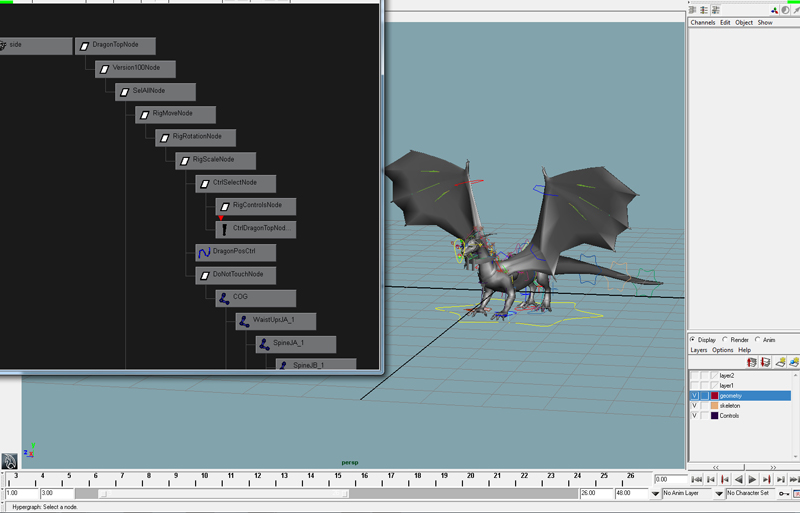This screenshot has height=513, width=800.
Task: Open the Channel Box Edit menu
Action: 725,22
